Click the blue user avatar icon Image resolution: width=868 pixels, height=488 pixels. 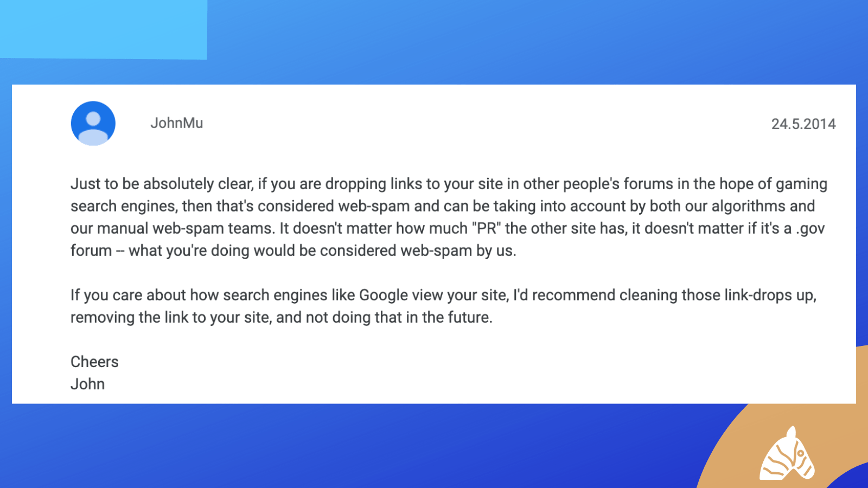tap(93, 124)
